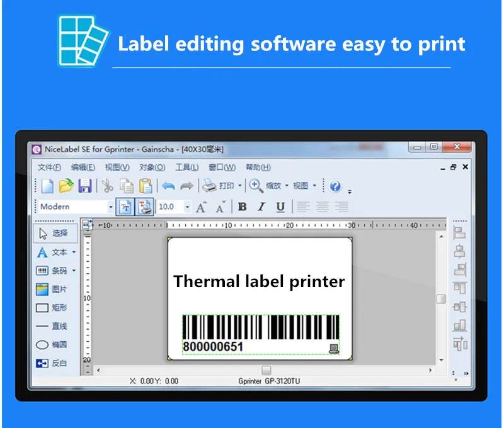Toggle printer fonts display button

144,207
